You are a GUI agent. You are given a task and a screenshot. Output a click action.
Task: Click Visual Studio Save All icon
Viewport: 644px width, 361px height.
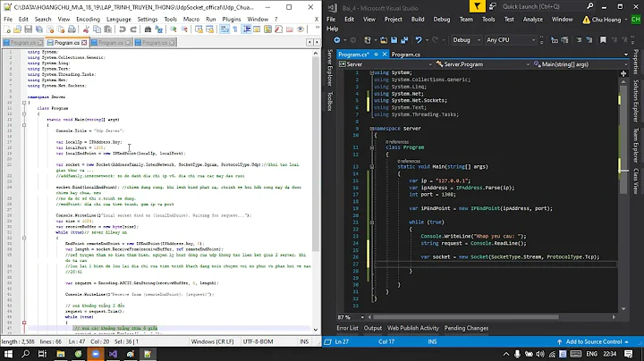pyautogui.click(x=404, y=40)
